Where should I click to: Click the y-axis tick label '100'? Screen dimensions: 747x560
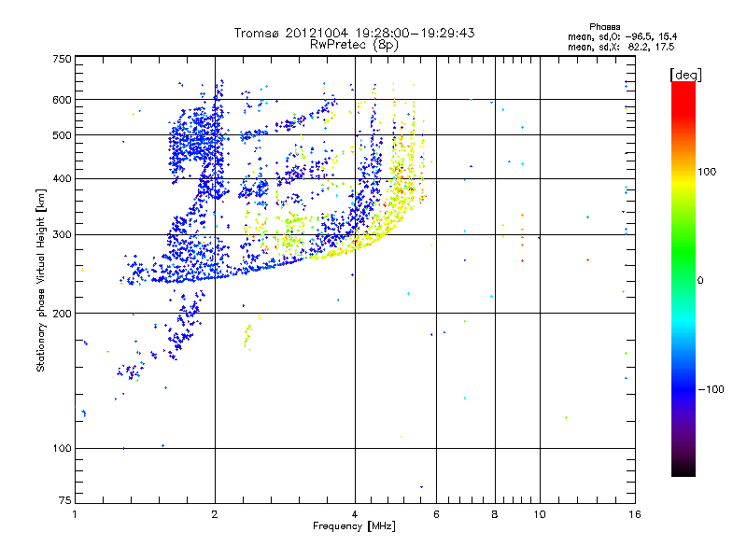pos(62,448)
